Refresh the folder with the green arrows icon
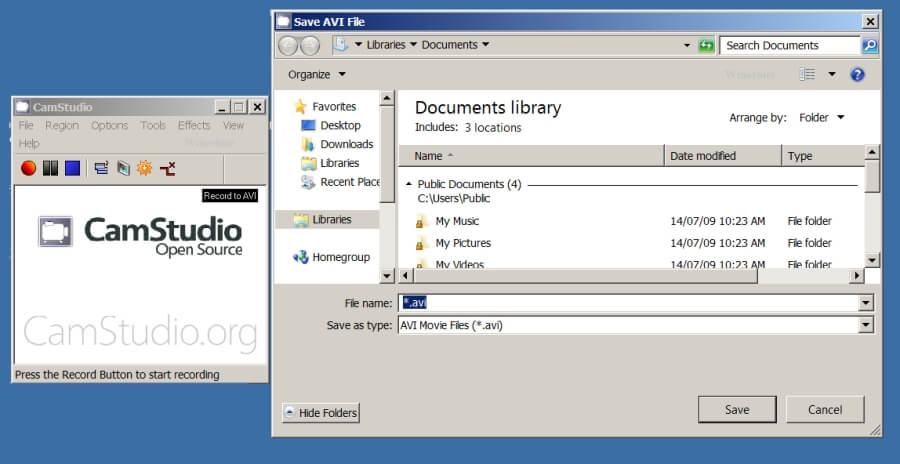900x464 pixels. (706, 45)
